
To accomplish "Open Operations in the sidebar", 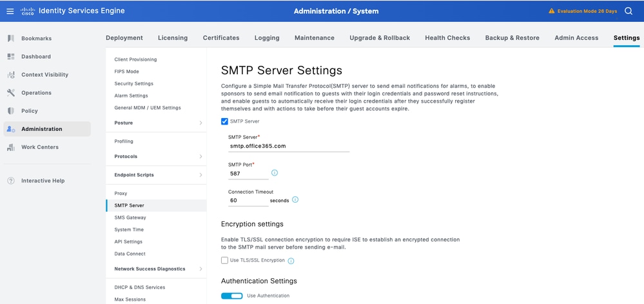I will [x=37, y=92].
